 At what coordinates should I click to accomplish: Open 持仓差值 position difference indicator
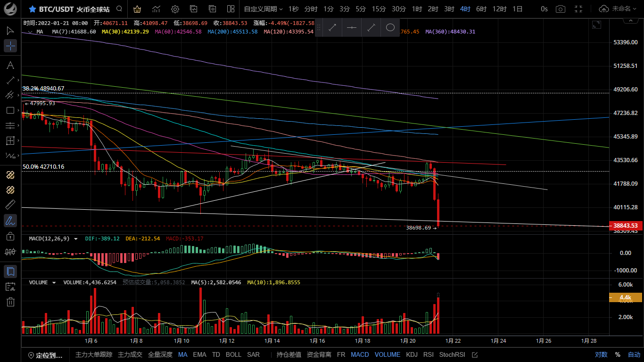click(289, 354)
